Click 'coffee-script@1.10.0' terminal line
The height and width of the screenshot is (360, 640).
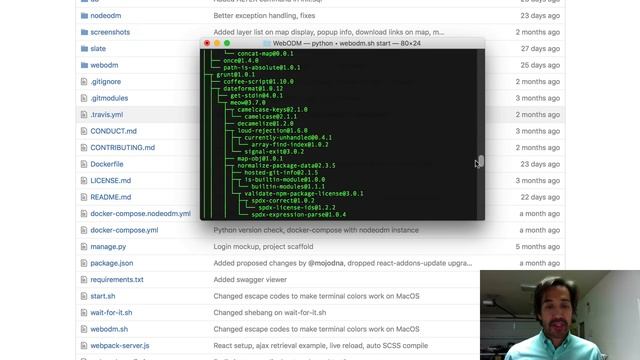point(258,82)
